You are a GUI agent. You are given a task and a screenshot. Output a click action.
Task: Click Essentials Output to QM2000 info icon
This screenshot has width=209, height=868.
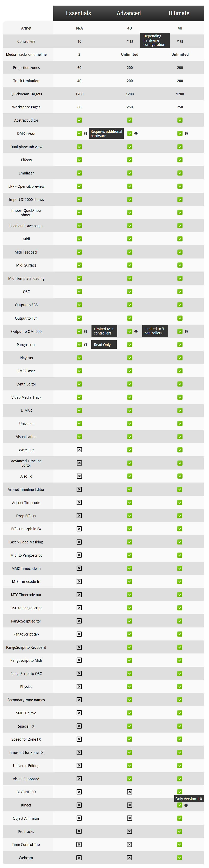[x=86, y=332]
